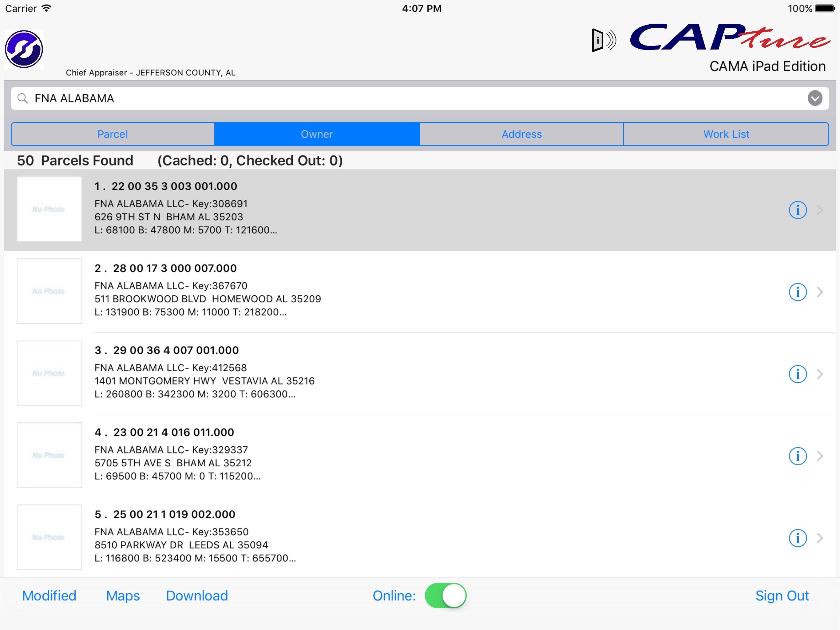Tap the No Photo thumbnail for Key:308691
Screen dimensions: 840x630
[50, 209]
